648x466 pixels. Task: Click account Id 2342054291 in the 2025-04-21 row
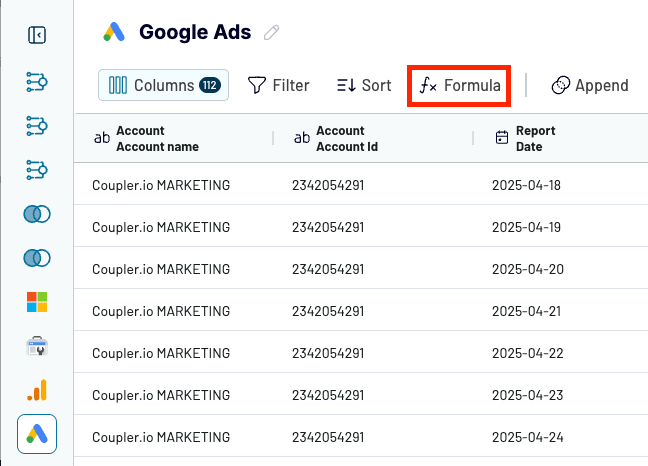pos(328,311)
